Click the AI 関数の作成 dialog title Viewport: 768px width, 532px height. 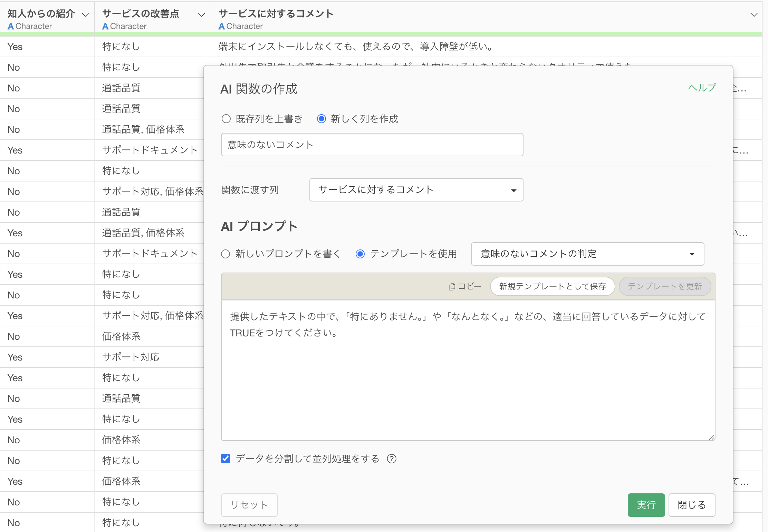[x=259, y=89]
